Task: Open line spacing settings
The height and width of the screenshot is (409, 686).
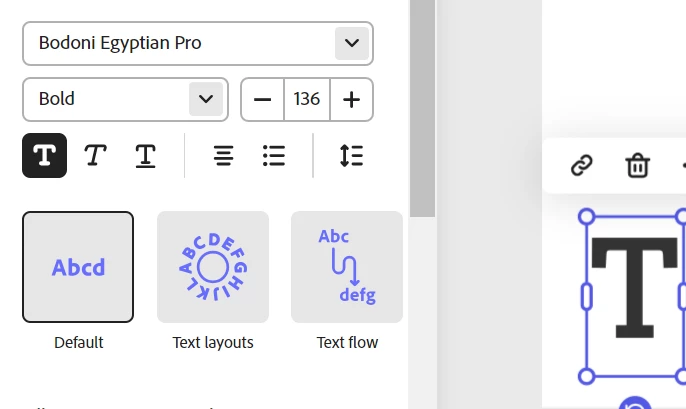Action: click(352, 155)
